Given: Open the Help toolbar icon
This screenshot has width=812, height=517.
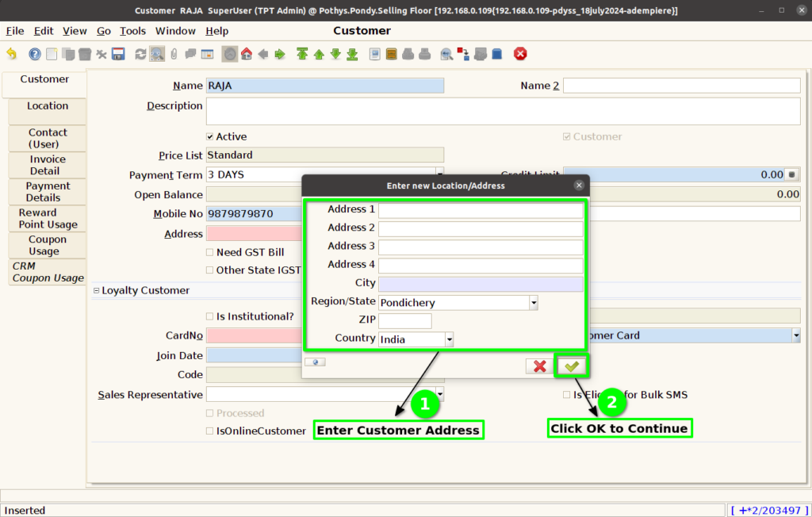Looking at the screenshot, I should coord(35,54).
